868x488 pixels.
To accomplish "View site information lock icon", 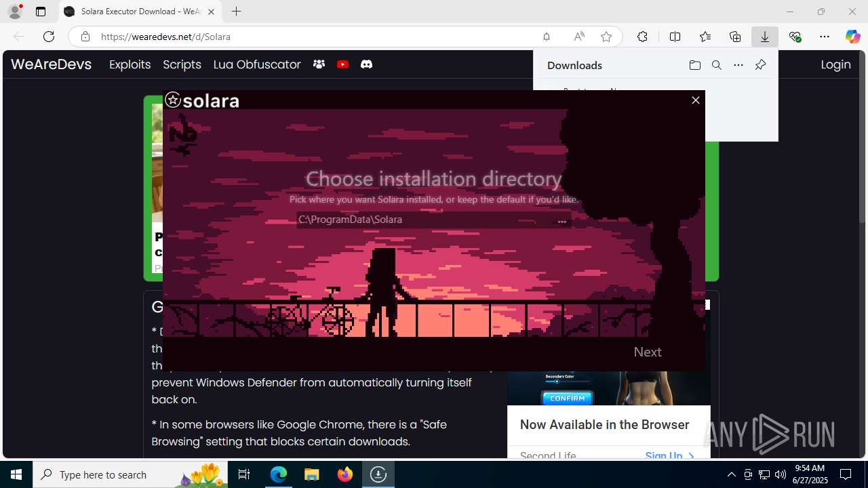I will coord(85,37).
